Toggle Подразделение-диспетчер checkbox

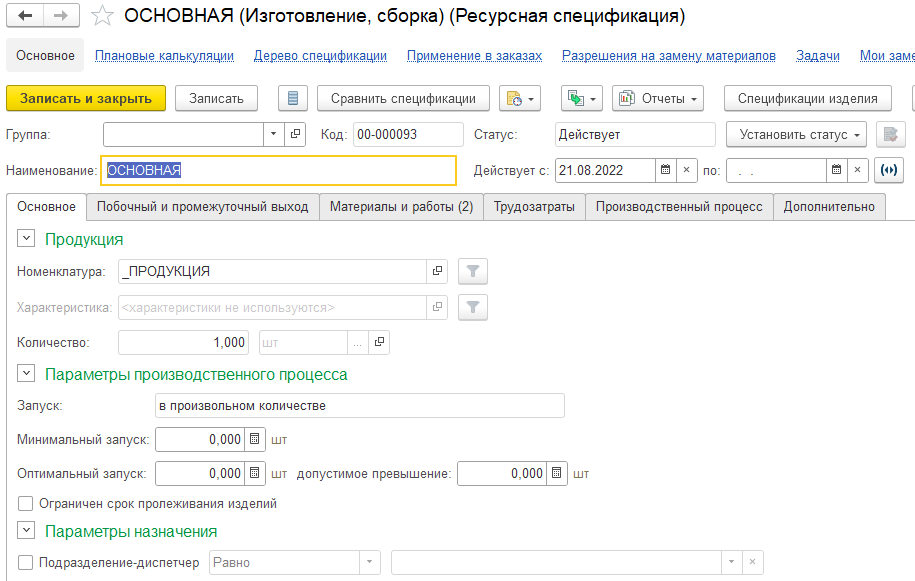(26, 562)
